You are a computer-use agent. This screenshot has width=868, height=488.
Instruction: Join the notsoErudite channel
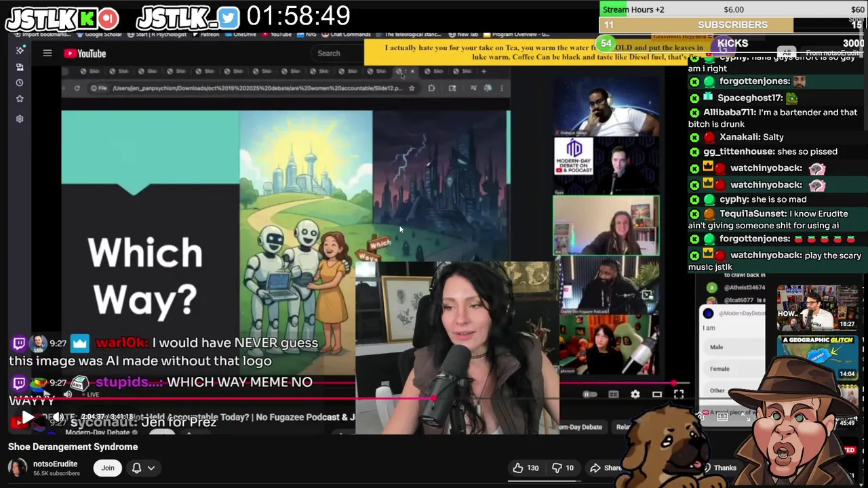pos(108,468)
